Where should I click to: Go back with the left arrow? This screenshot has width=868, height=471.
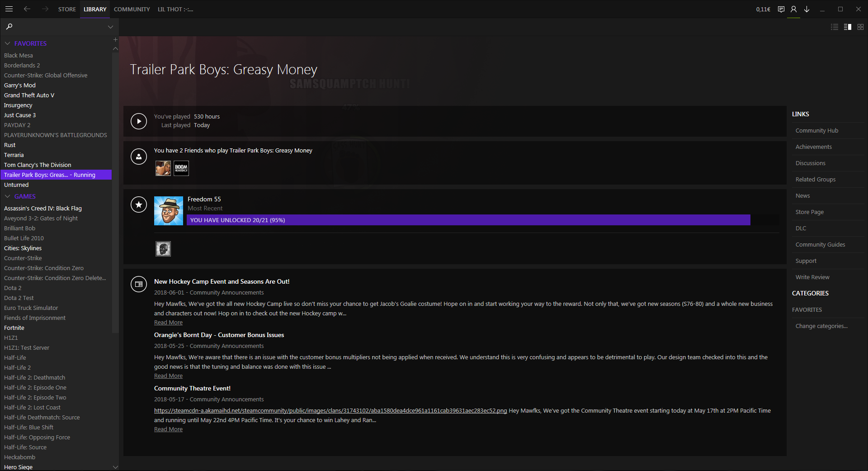coord(27,9)
